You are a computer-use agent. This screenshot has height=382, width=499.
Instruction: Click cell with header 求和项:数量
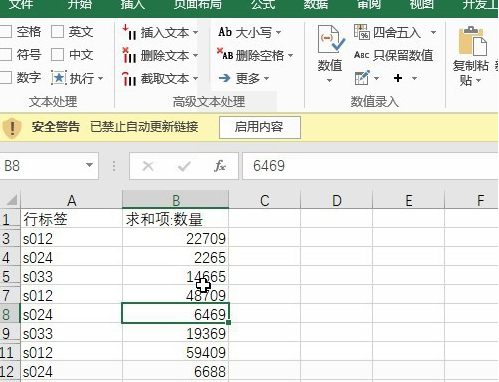176,219
